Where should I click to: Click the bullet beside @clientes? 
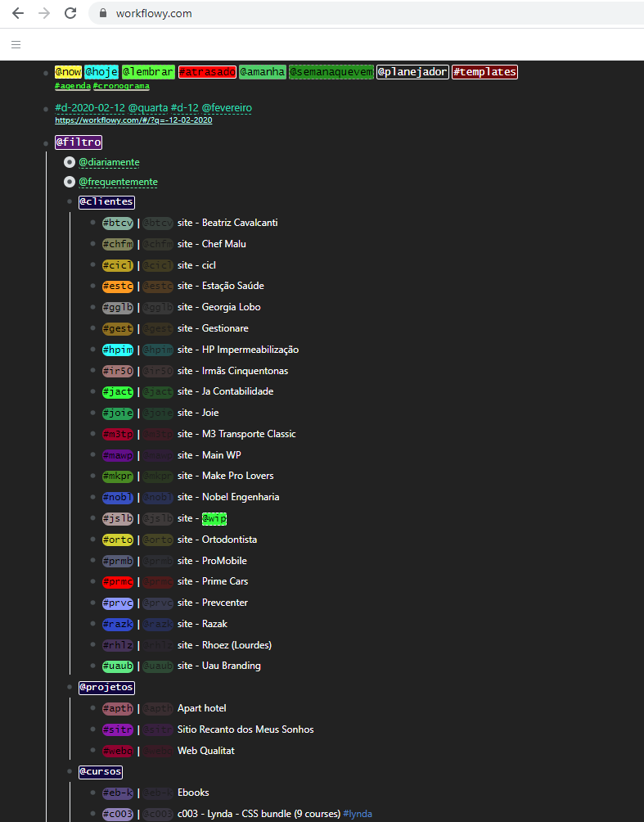[x=70, y=201]
